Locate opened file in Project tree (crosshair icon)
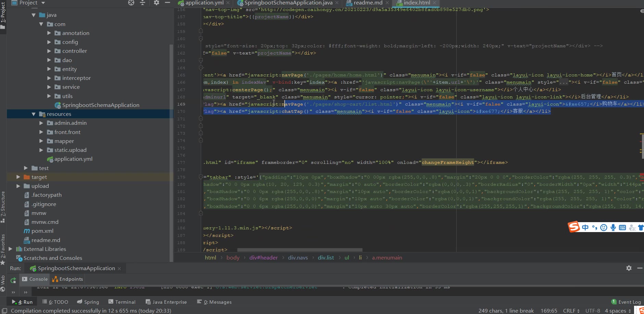The width and height of the screenshot is (644, 314). (131, 3)
